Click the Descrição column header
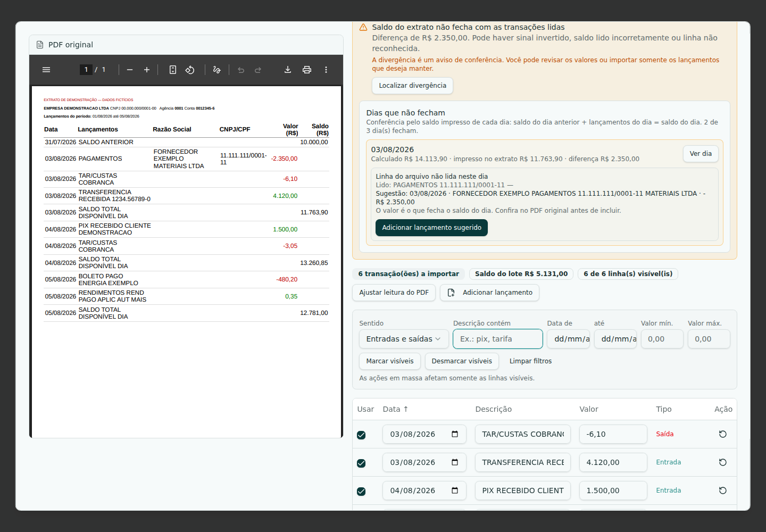766x532 pixels. coord(493,409)
